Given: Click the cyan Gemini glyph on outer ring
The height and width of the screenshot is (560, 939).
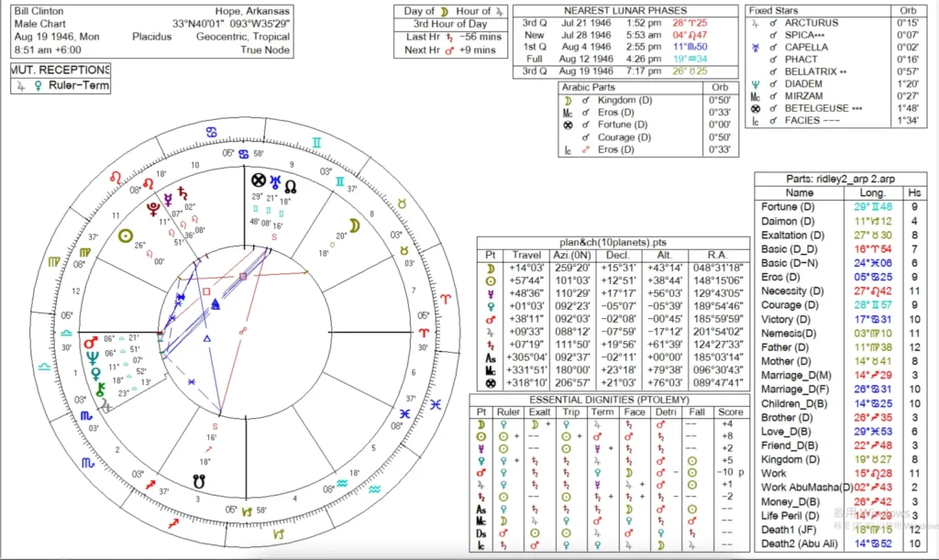Looking at the screenshot, I should click(x=315, y=143).
